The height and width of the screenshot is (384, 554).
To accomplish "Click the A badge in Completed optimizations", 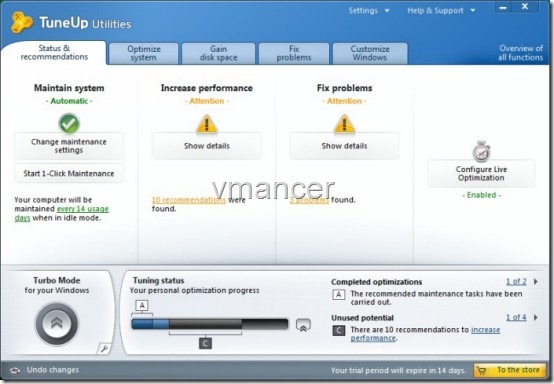I will pyautogui.click(x=338, y=295).
